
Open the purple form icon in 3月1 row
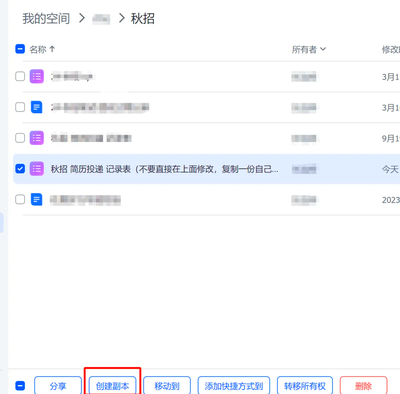(37, 76)
